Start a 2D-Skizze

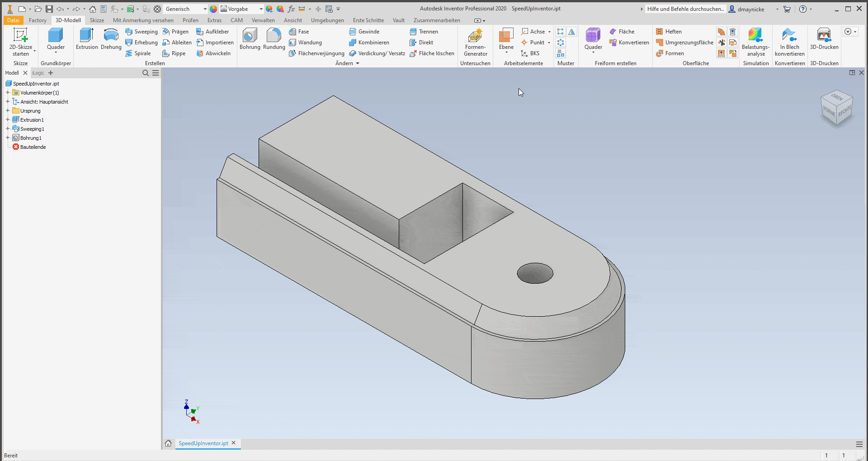tap(21, 41)
